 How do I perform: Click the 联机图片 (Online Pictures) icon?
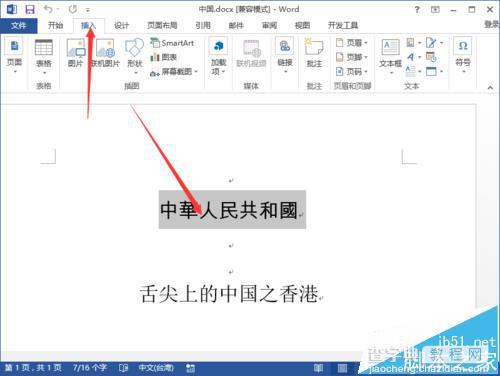[105, 53]
